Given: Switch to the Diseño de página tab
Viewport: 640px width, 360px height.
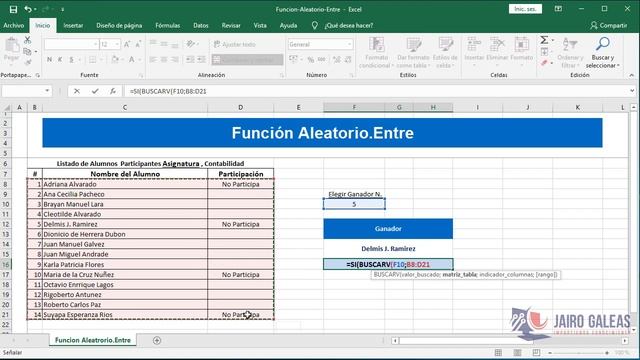Looking at the screenshot, I should tap(119, 25).
